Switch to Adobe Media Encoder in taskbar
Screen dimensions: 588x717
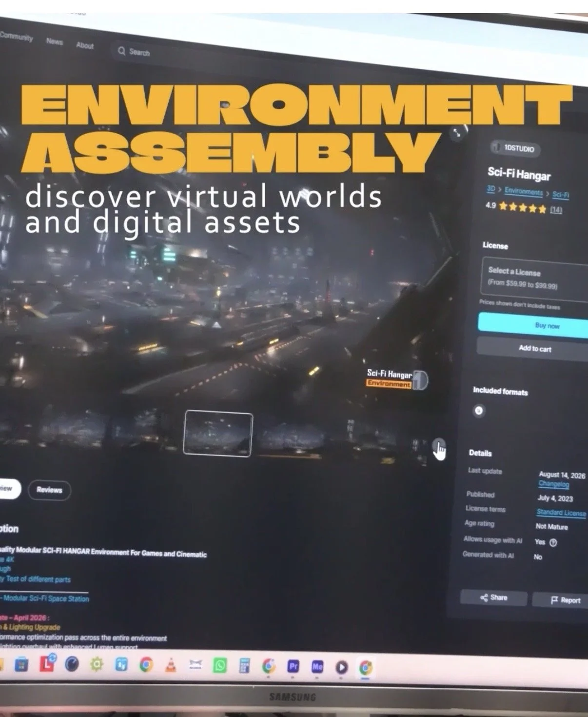[317, 666]
